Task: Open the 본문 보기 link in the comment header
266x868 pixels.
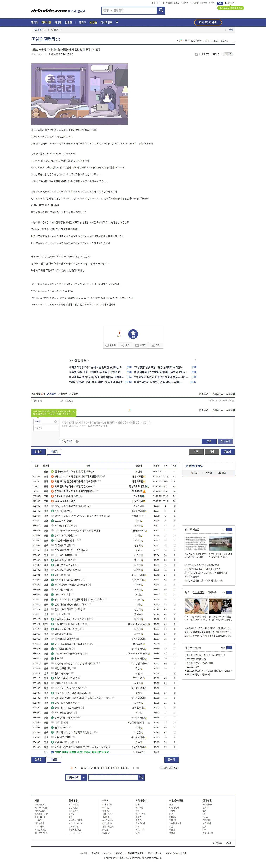Action: 204,394
